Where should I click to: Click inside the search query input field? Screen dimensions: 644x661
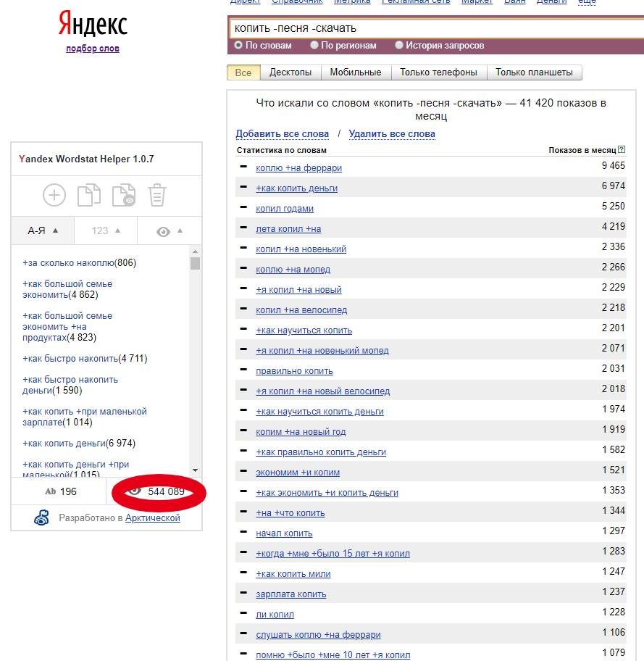coord(436,28)
